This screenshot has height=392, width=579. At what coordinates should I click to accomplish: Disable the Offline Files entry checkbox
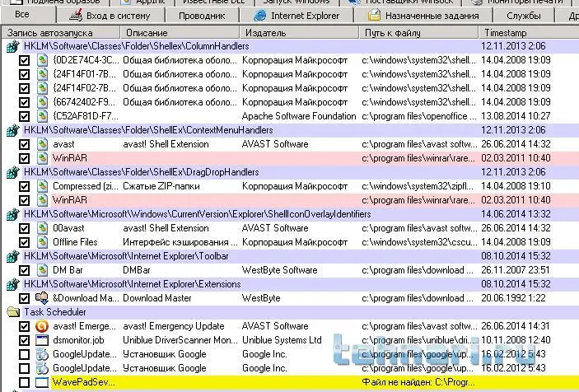25,242
